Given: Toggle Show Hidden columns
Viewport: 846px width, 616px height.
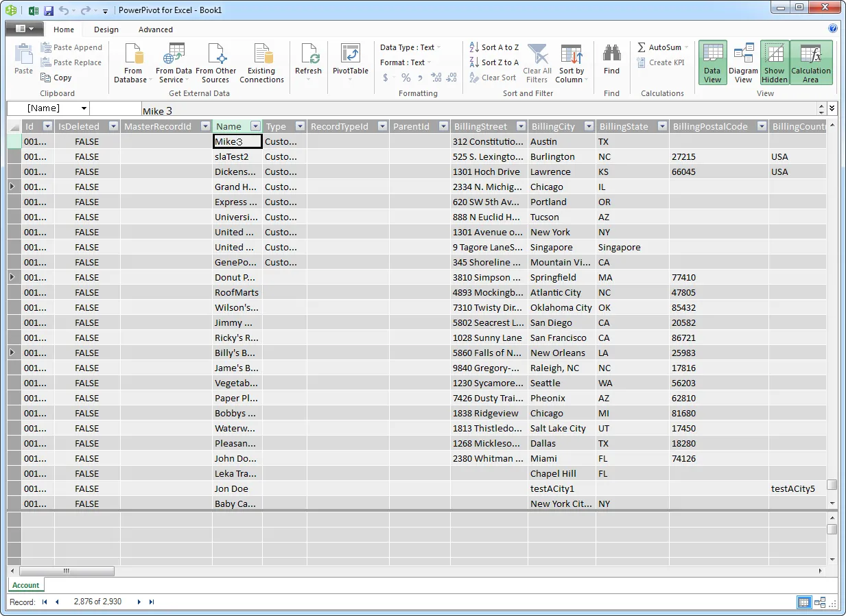Looking at the screenshot, I should [x=774, y=63].
